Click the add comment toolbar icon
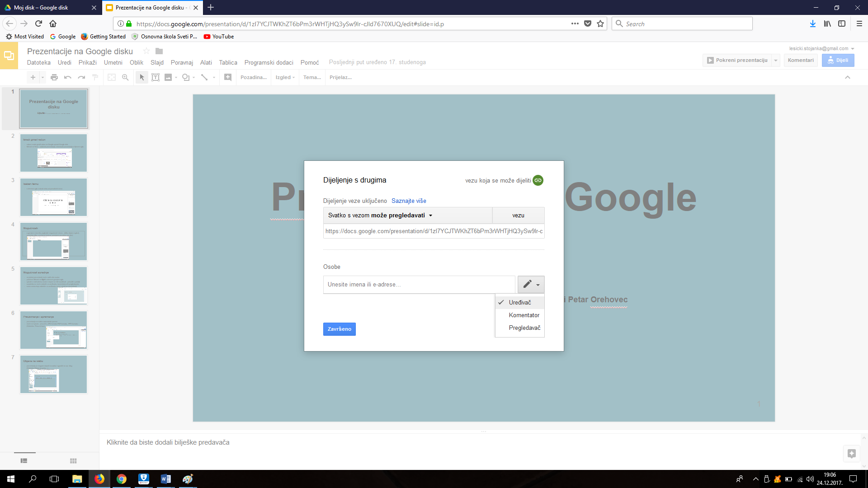Screen dimensions: 868x488 click(x=228, y=77)
